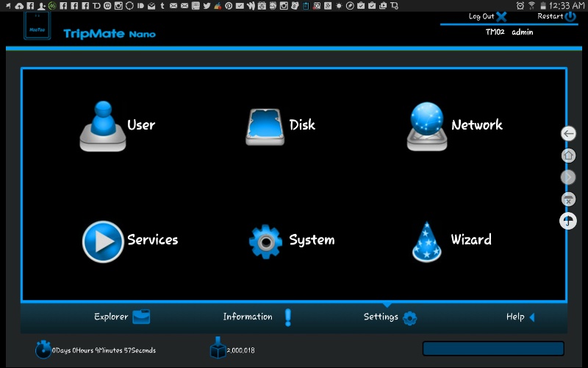
Task: Tap the Tumblr notification icon in status bar
Action: (x=162, y=6)
